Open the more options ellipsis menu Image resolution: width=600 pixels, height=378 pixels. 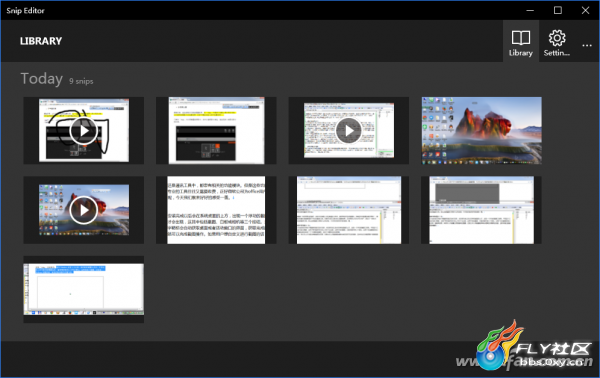tap(587, 45)
